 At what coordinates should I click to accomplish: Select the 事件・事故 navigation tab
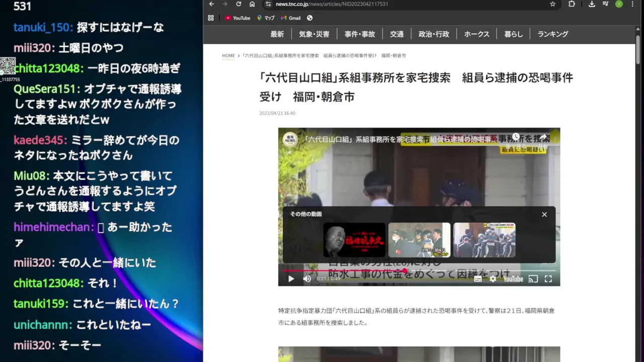click(360, 34)
